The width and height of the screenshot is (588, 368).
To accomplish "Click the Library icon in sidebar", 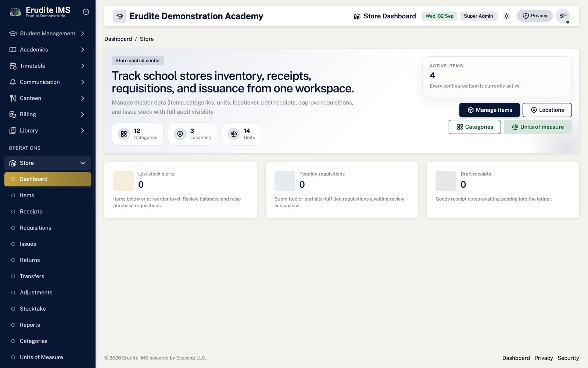I will [13, 131].
